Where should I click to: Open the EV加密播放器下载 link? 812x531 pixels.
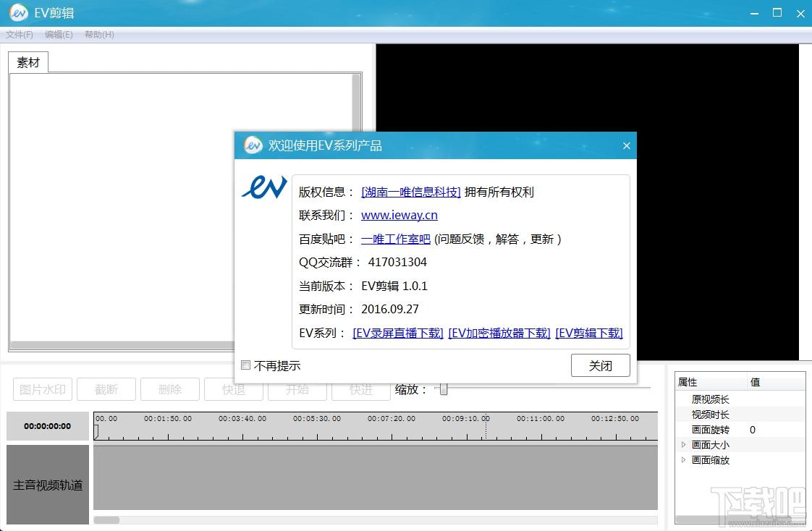(499, 333)
